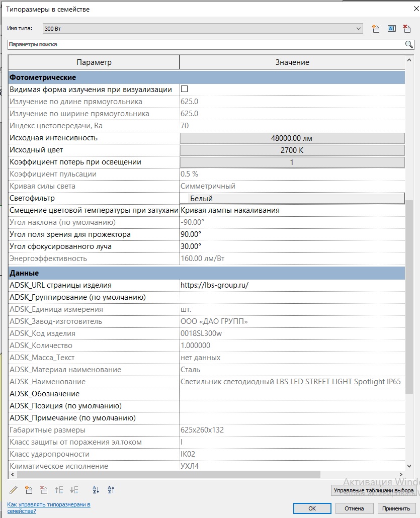
Task: Click the vertical scrollbar up arrow
Action: (409, 60)
